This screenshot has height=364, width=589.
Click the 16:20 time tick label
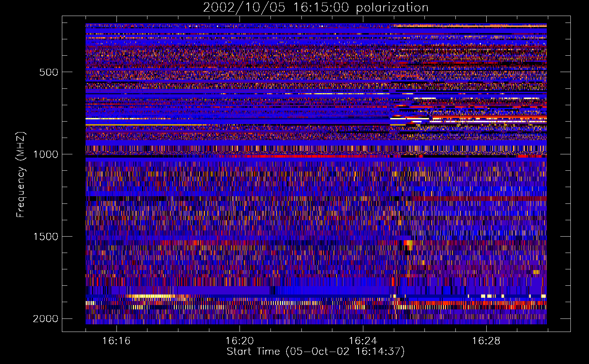(240, 341)
